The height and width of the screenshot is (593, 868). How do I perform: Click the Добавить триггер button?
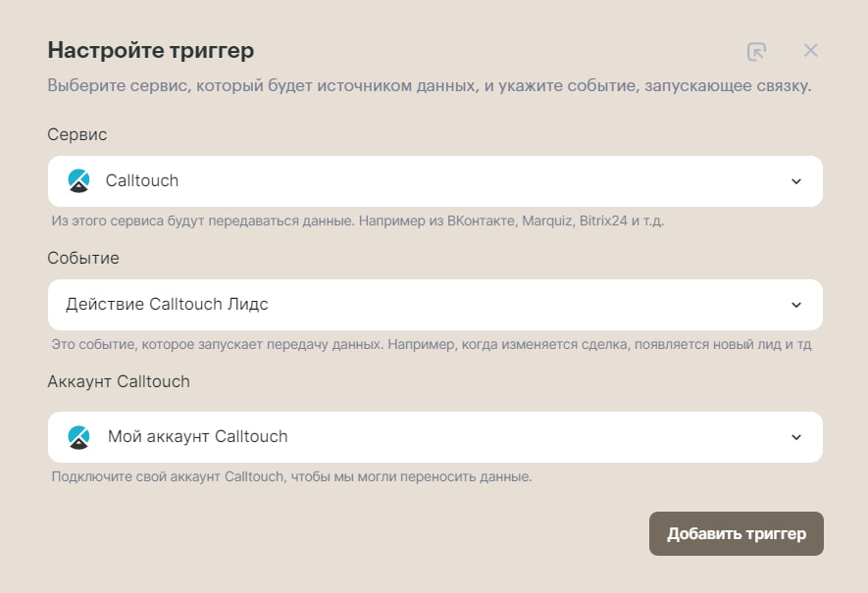coord(737,533)
